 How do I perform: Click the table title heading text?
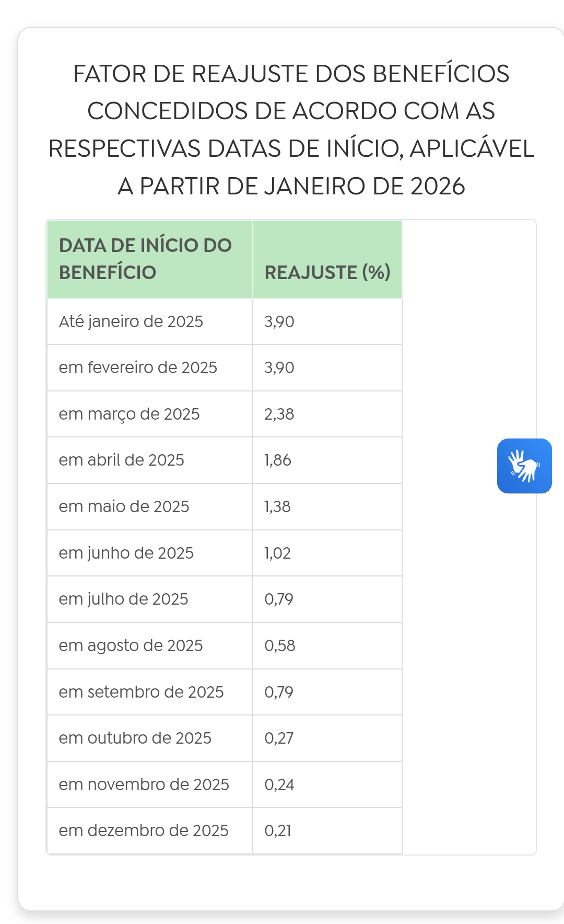[x=291, y=130]
